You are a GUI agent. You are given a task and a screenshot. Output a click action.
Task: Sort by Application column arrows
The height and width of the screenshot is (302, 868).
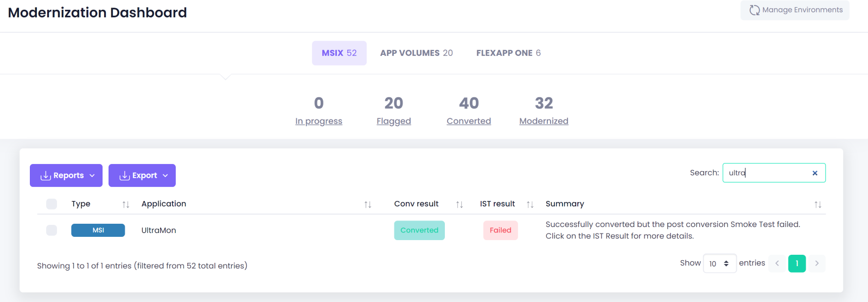[x=368, y=205]
